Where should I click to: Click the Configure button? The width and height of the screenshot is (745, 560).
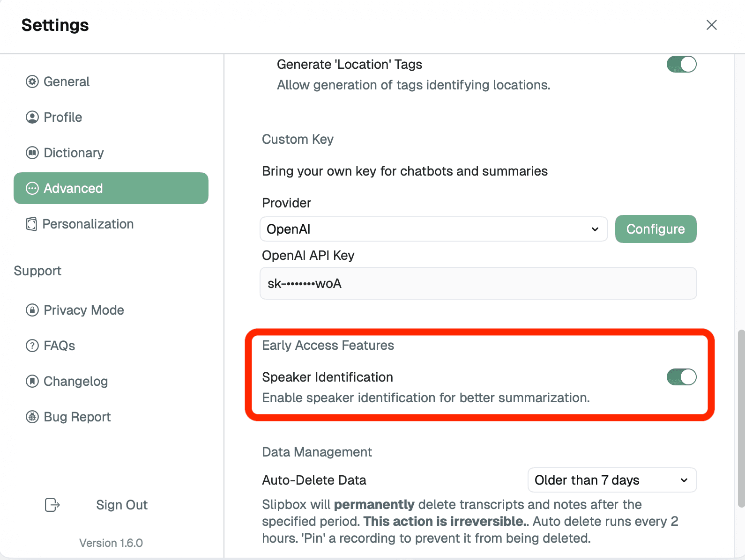coord(656,229)
